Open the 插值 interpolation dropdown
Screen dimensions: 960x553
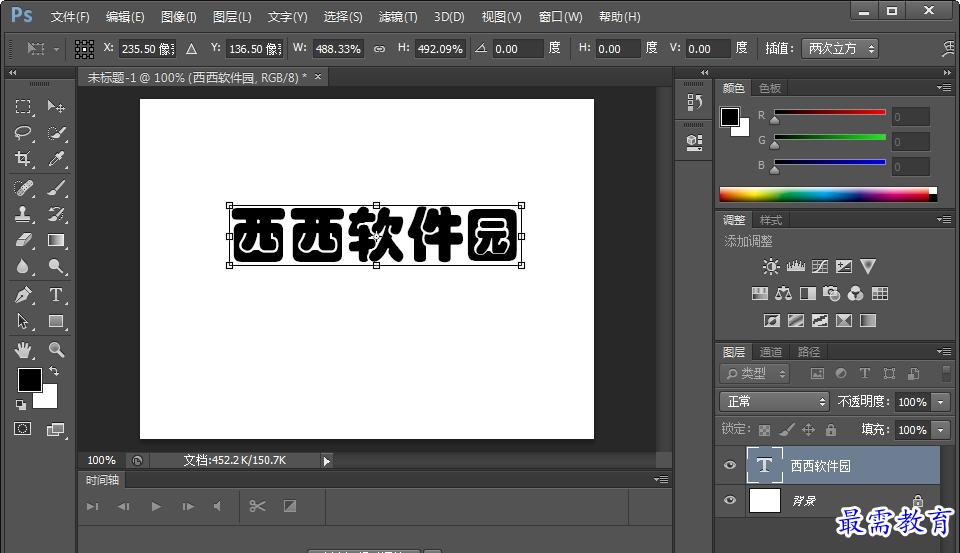coord(840,48)
